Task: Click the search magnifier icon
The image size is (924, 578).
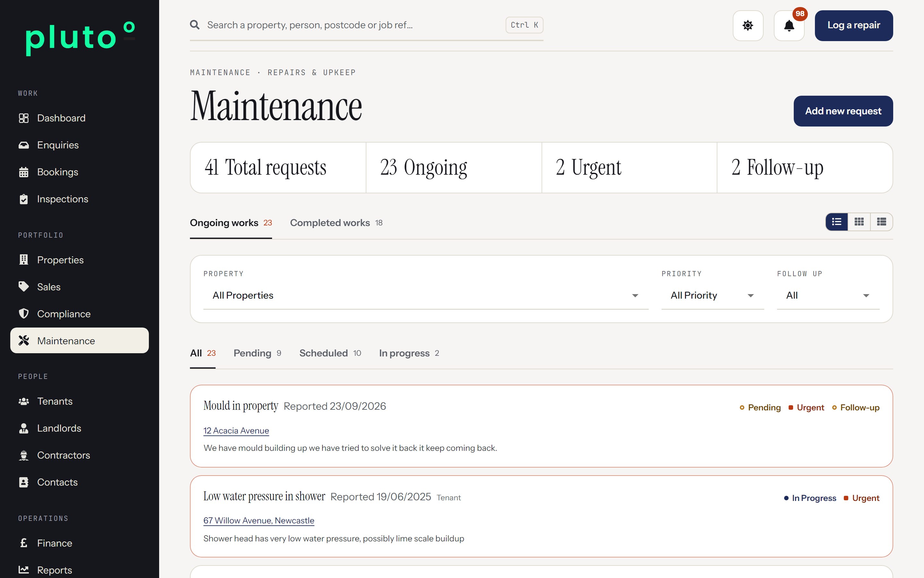Action: (x=195, y=25)
